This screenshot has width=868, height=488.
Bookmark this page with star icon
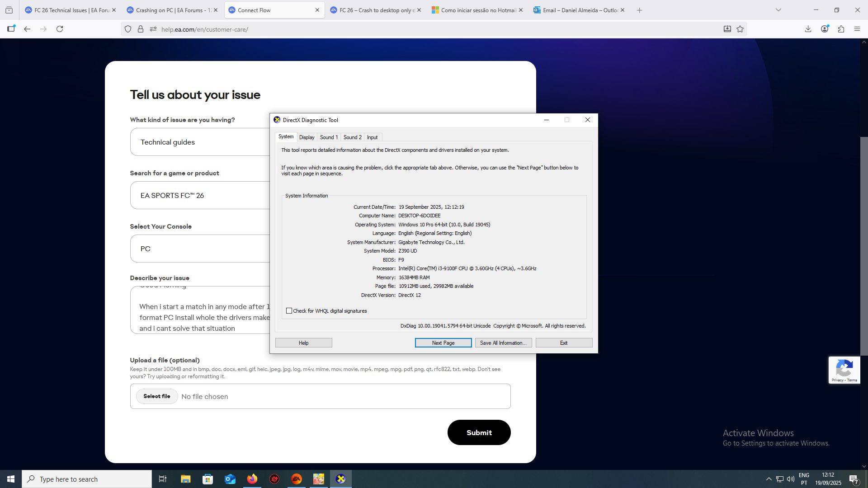point(740,29)
